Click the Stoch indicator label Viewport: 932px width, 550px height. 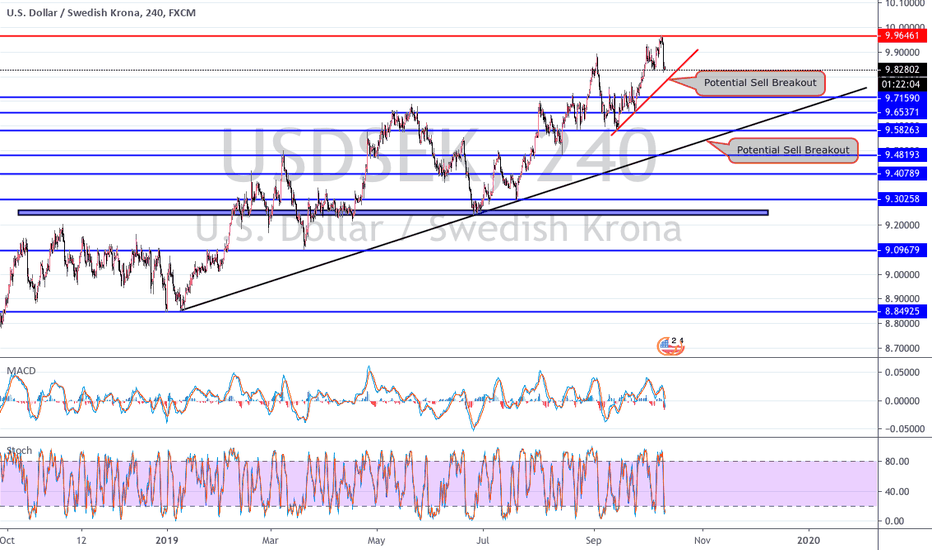point(19,451)
